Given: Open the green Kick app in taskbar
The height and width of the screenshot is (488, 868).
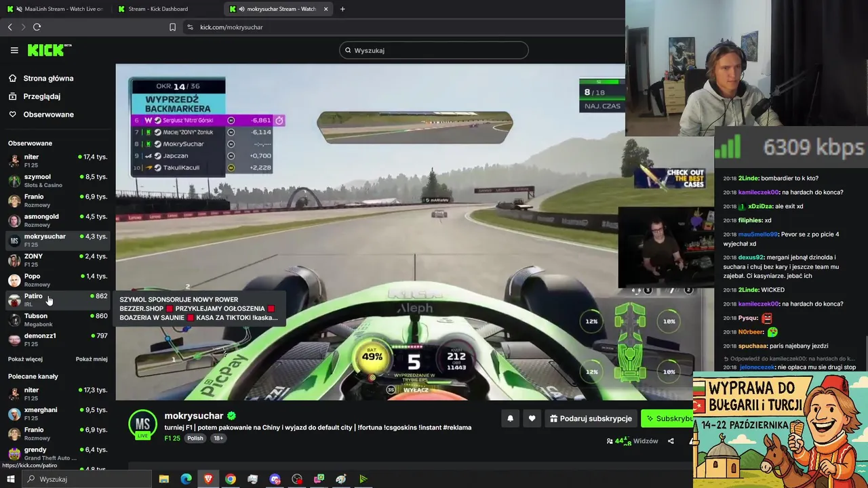Looking at the screenshot, I should point(363,479).
